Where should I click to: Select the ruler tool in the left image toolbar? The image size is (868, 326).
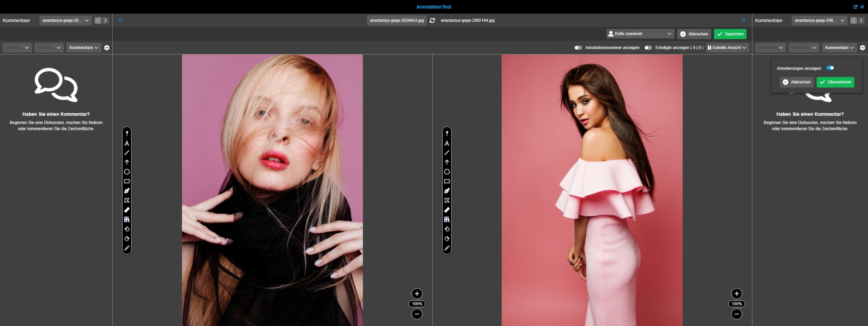127,210
